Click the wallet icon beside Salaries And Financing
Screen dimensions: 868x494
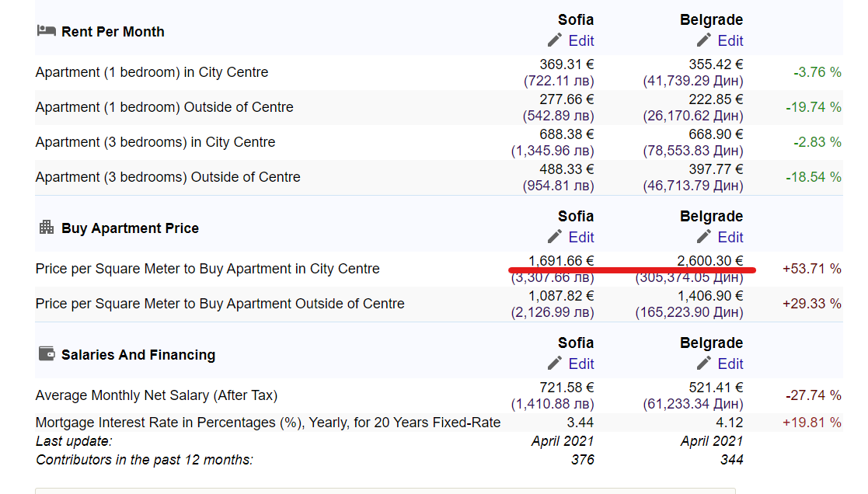coord(47,353)
